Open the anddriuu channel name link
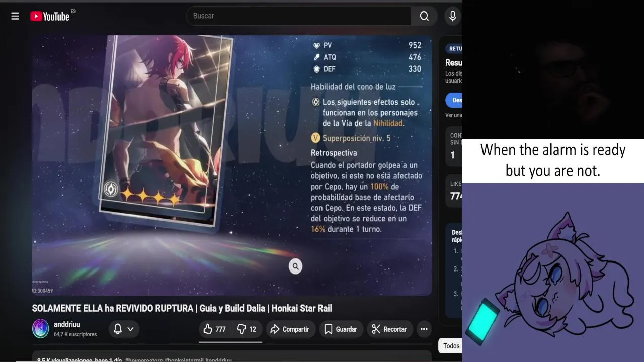 [67, 325]
